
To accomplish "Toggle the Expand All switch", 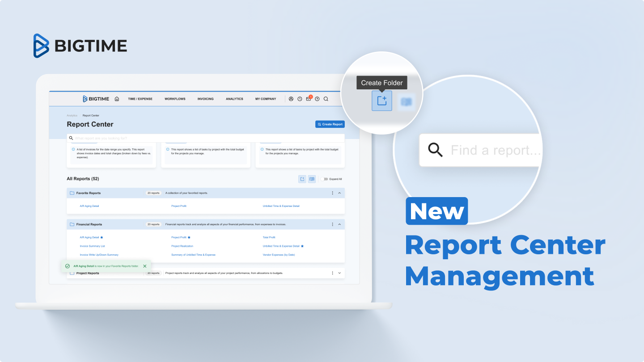I will [x=324, y=179].
